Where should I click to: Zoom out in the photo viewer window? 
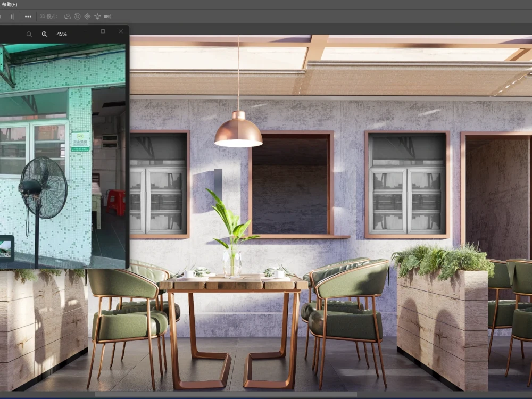pyautogui.click(x=29, y=34)
